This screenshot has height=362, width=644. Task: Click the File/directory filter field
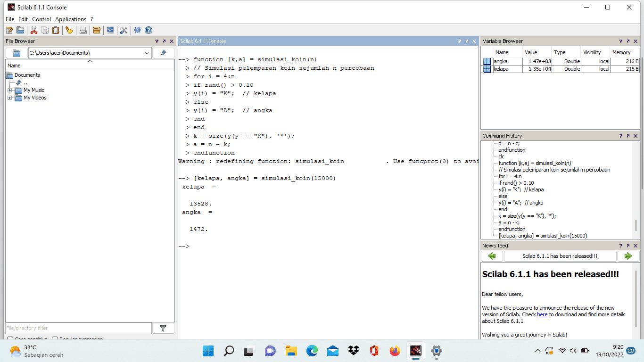[x=79, y=328]
